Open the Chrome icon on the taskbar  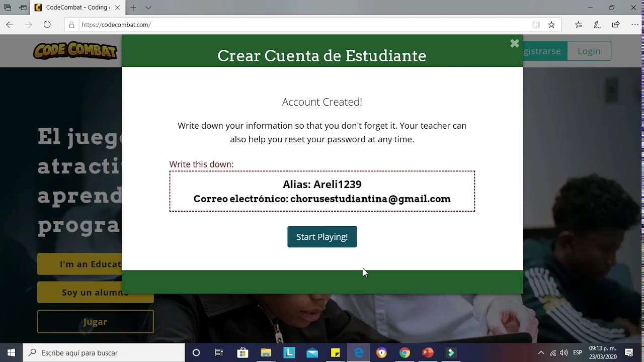click(x=405, y=352)
